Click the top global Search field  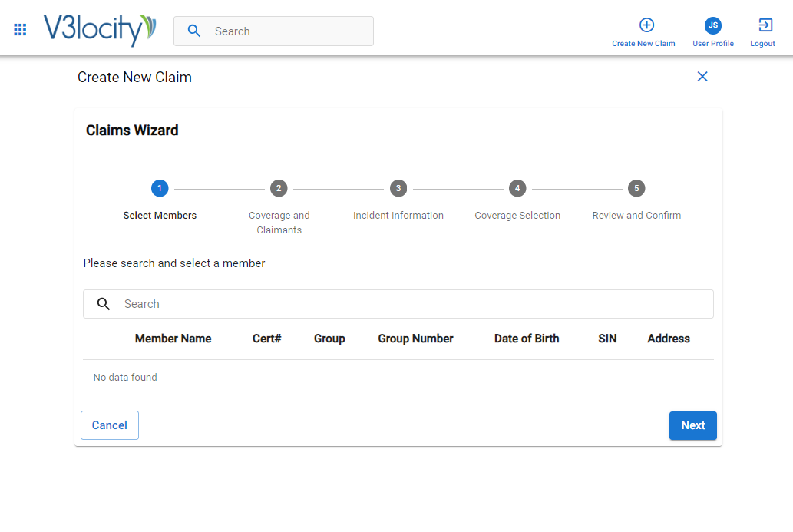[x=288, y=31]
